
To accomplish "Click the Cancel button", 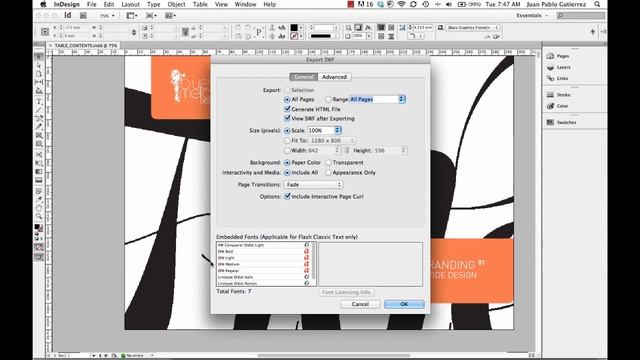I will [x=360, y=304].
